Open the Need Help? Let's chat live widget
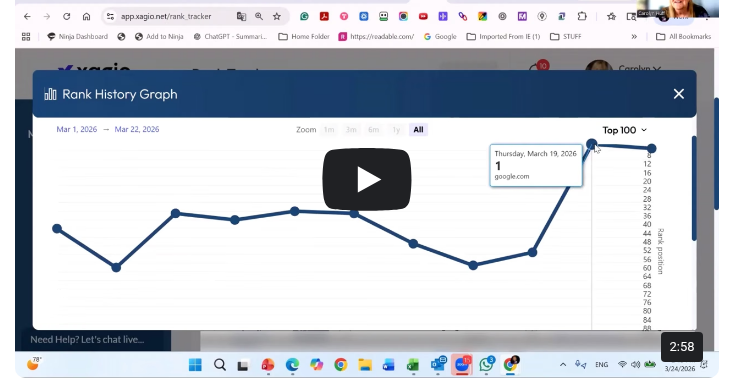The height and width of the screenshot is (378, 735). tap(96, 340)
